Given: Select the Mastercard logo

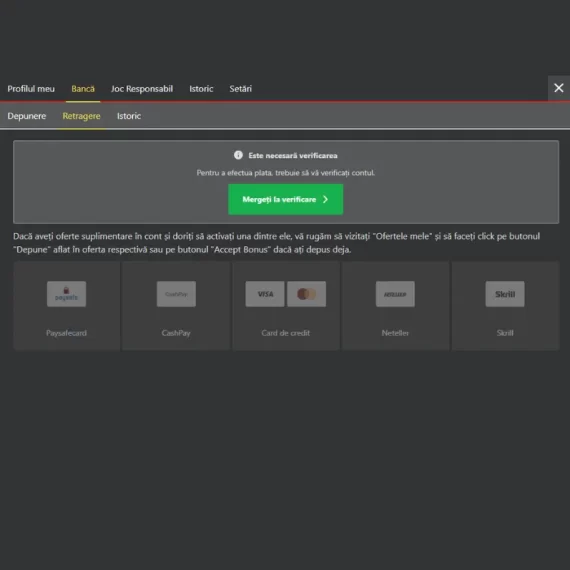Looking at the screenshot, I should (x=306, y=294).
